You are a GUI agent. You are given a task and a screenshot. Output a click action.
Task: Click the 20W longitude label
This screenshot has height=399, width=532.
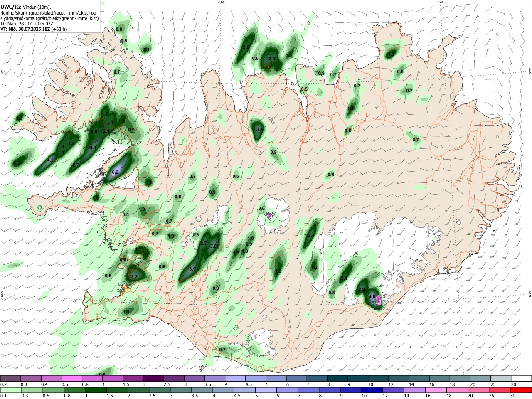pyautogui.click(x=221, y=2)
